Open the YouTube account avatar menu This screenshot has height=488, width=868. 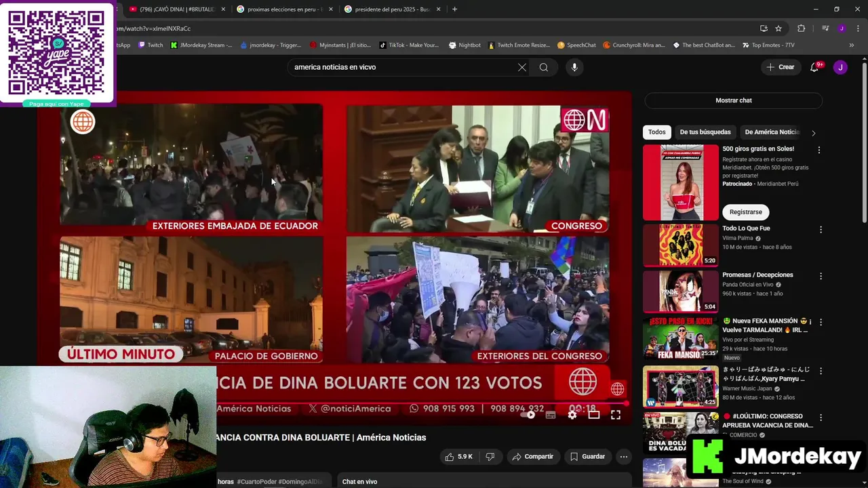[840, 67]
